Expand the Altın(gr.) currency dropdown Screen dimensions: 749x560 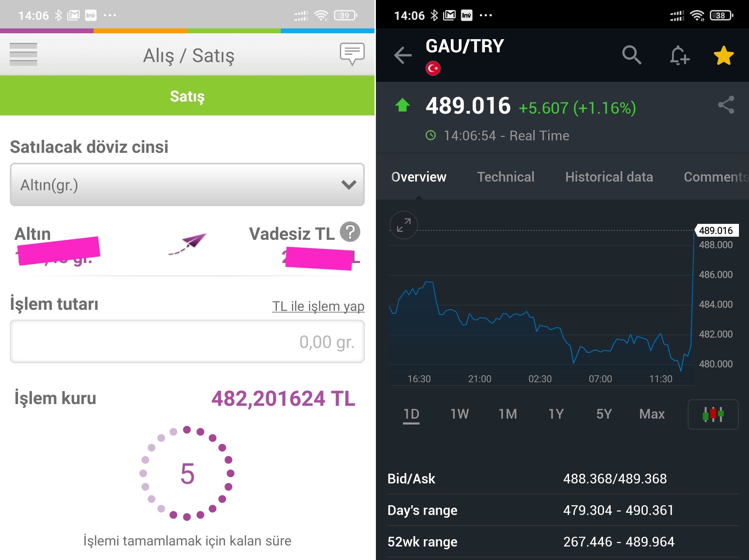click(x=187, y=185)
